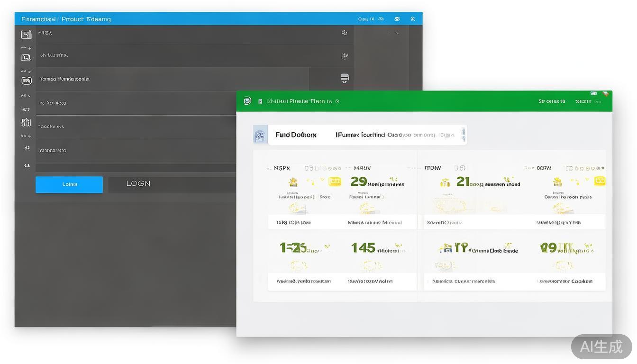Click the top sidebar icon in the dark window
The height and width of the screenshot is (364, 637).
coord(26,34)
